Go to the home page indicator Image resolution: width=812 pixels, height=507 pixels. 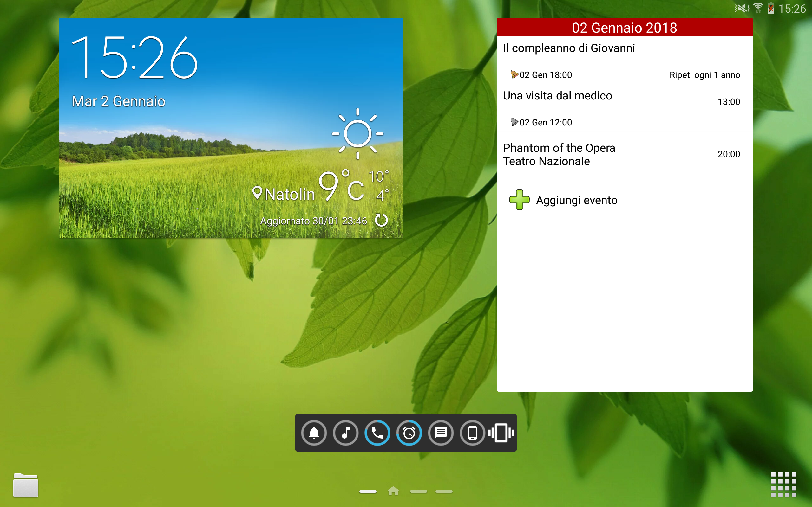pos(393,491)
